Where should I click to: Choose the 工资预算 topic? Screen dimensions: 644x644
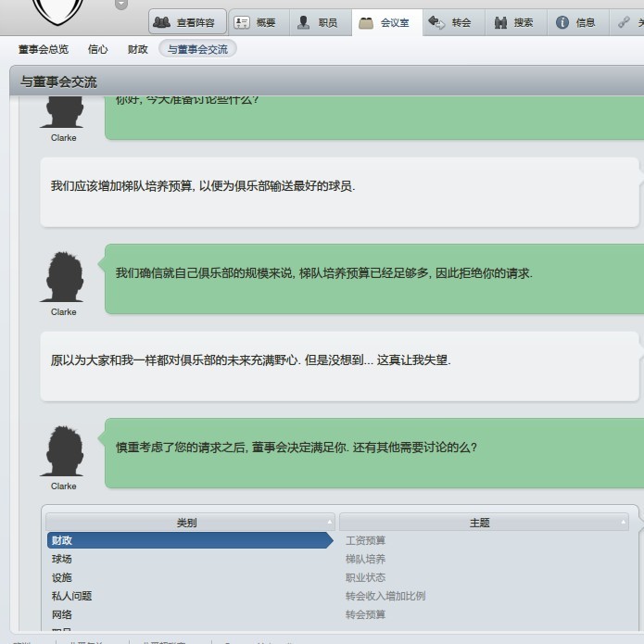(365, 540)
